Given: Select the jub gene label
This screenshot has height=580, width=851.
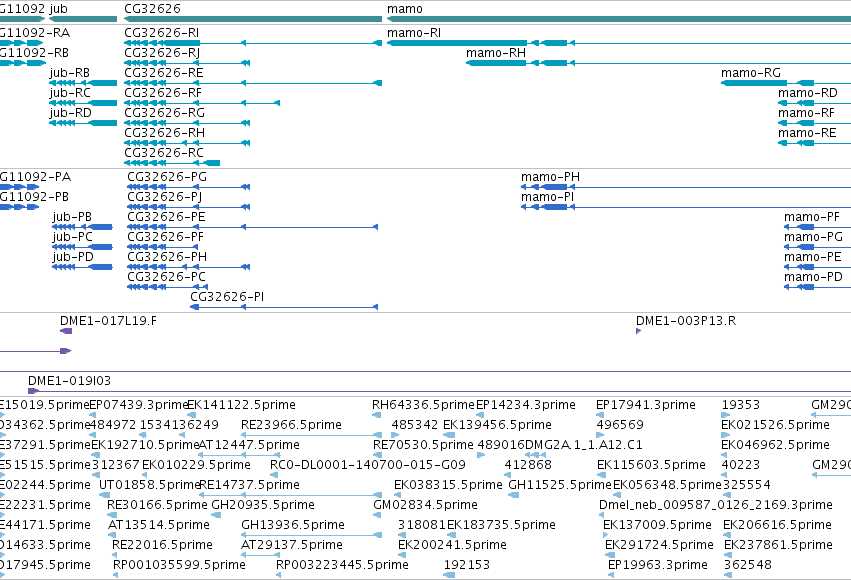Looking at the screenshot, I should [x=59, y=9].
